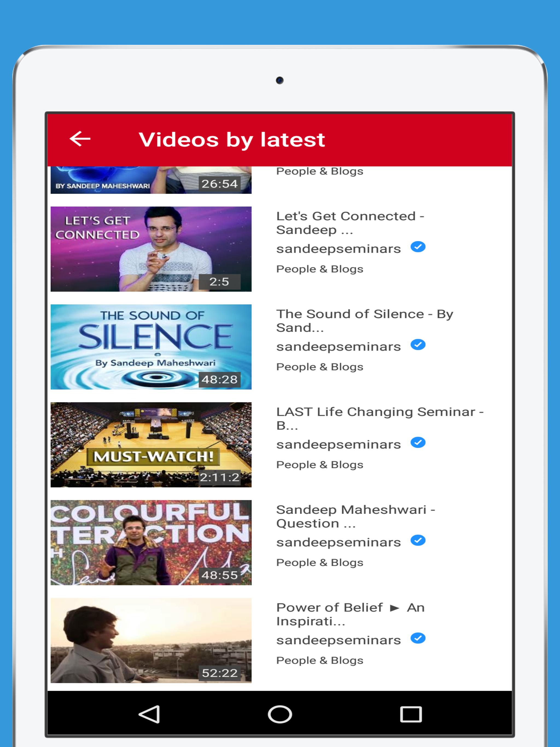Select title 'LAST Life Changing Seminar - B...'

[x=380, y=418]
